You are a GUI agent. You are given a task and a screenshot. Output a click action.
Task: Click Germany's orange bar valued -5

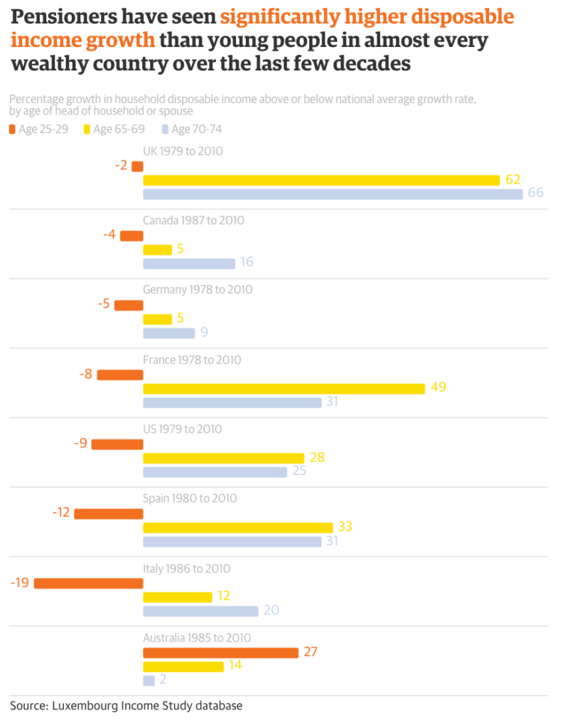(129, 305)
